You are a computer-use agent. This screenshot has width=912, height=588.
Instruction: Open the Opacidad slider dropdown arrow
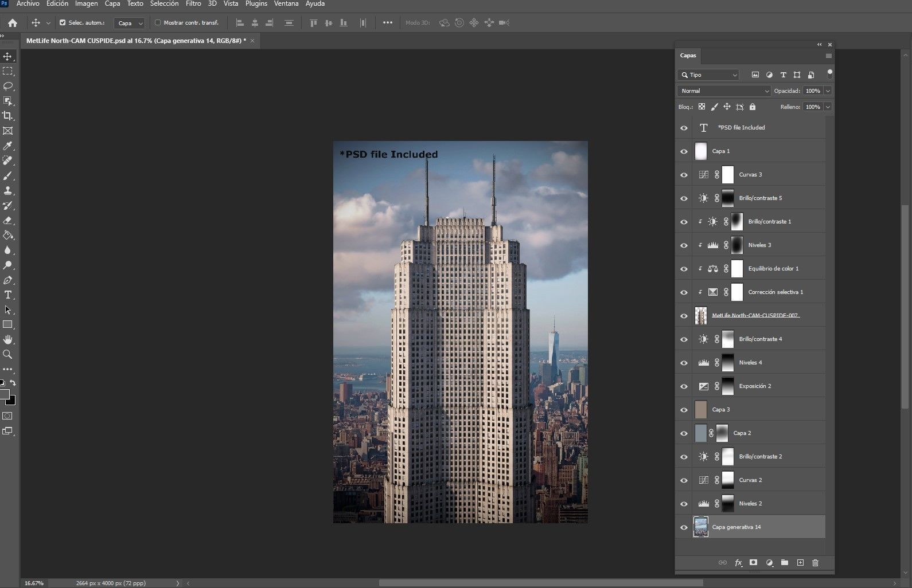point(828,91)
